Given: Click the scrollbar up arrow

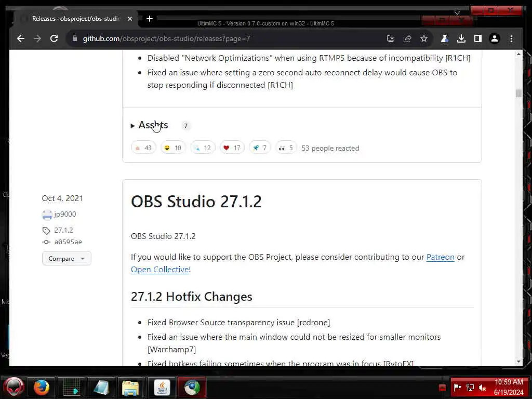Looking at the screenshot, I should (518, 54).
